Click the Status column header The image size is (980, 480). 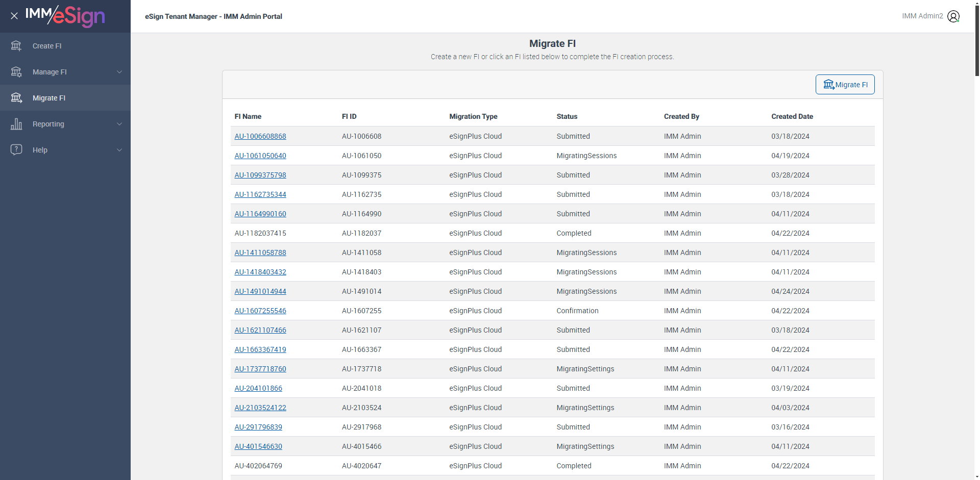click(567, 116)
